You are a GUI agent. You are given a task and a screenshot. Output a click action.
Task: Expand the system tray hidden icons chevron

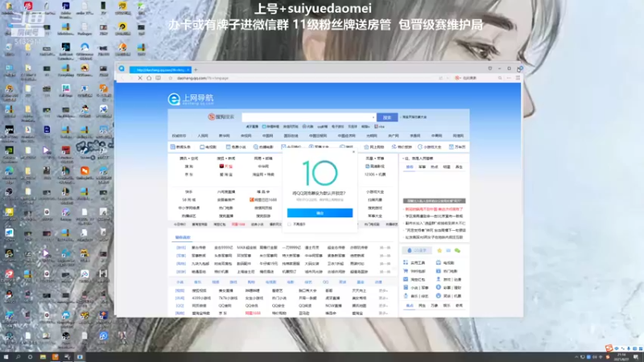pyautogui.click(x=576, y=357)
